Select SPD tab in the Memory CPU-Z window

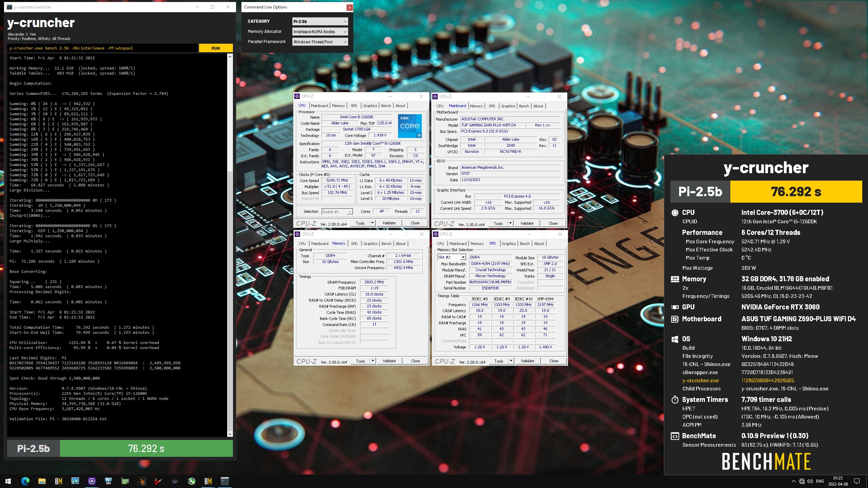coord(354,244)
